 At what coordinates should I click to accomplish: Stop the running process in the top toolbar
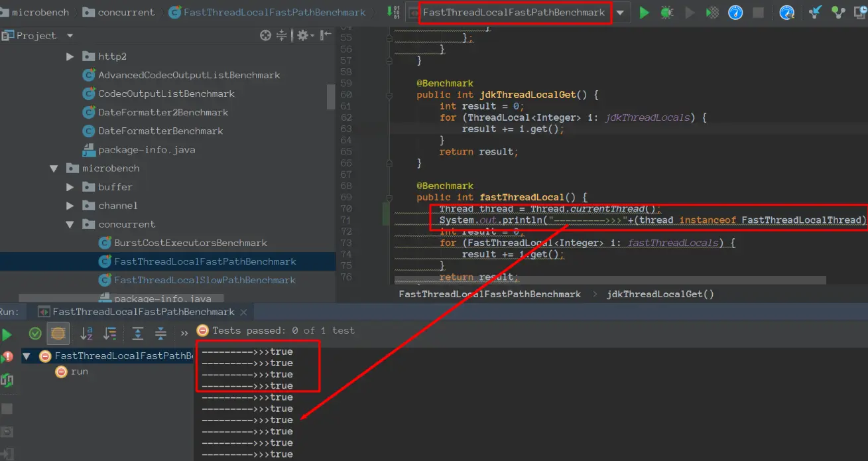pos(759,13)
